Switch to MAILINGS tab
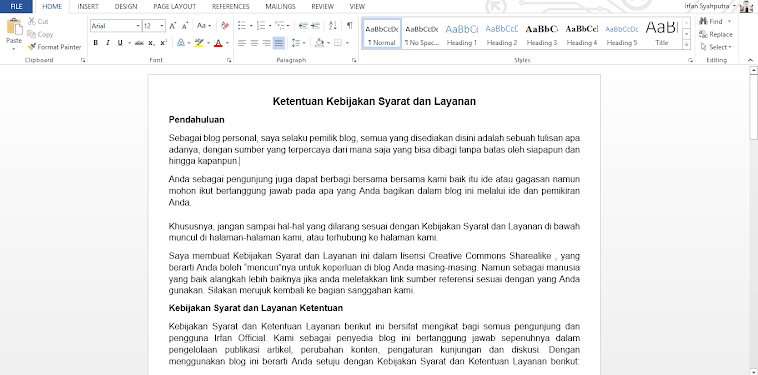Image resolution: width=758 pixels, height=375 pixels. pyautogui.click(x=280, y=7)
